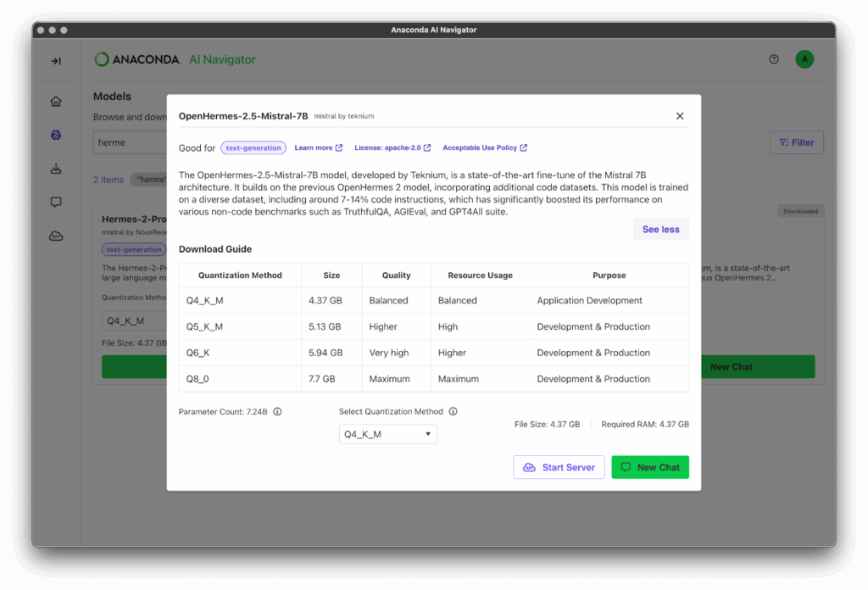Click the Start Server button
Image resolution: width=868 pixels, height=590 pixels.
click(559, 467)
